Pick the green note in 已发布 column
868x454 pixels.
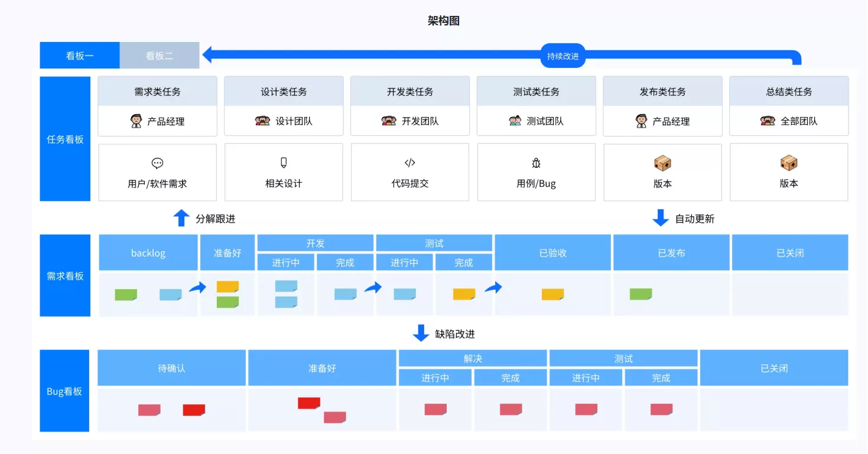pos(641,294)
